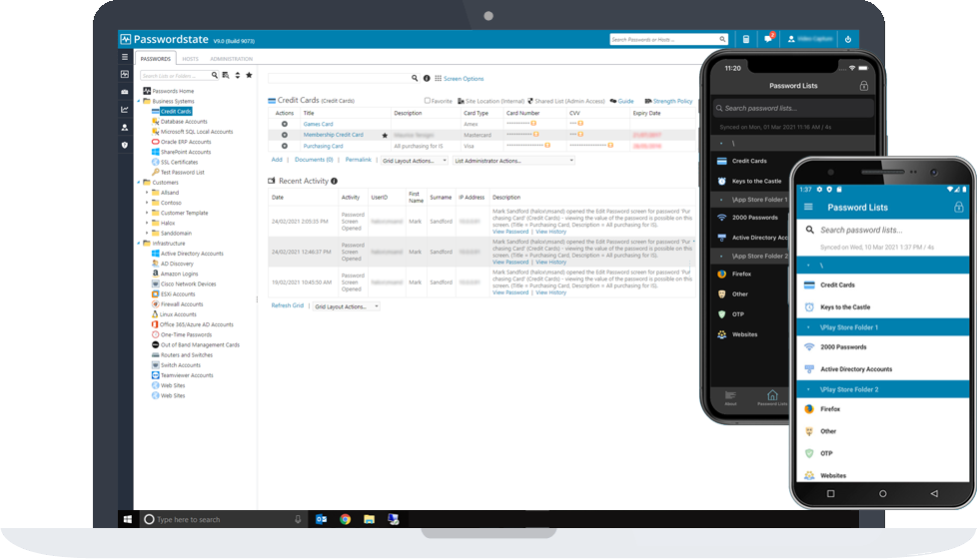Viewport: 977px width, 560px height.
Task: Collapse the Business Systems folder
Action: coord(138,101)
